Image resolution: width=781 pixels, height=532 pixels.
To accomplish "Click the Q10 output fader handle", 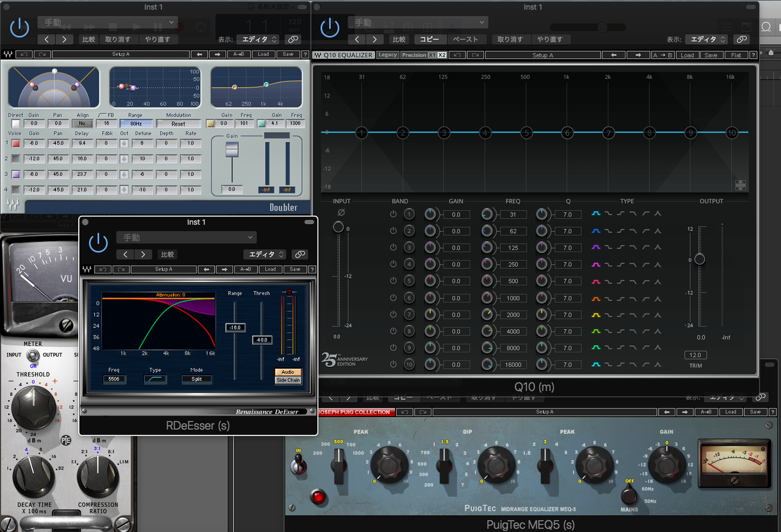I will [x=700, y=259].
